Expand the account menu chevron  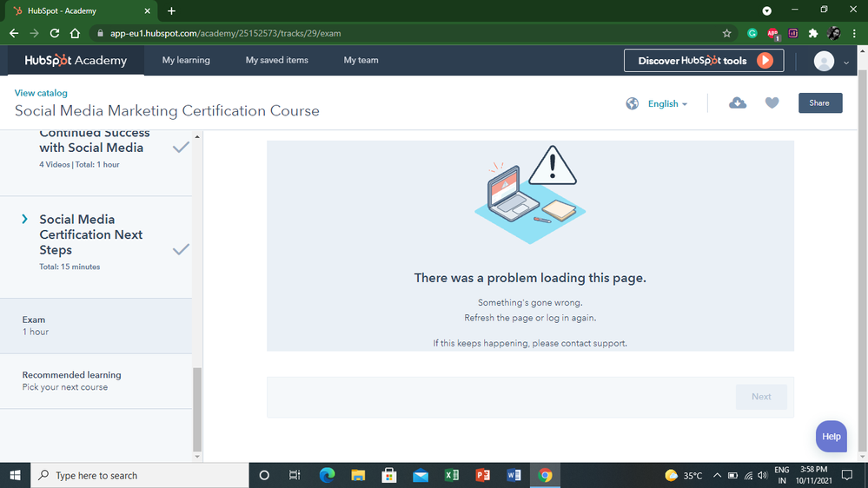(x=846, y=63)
